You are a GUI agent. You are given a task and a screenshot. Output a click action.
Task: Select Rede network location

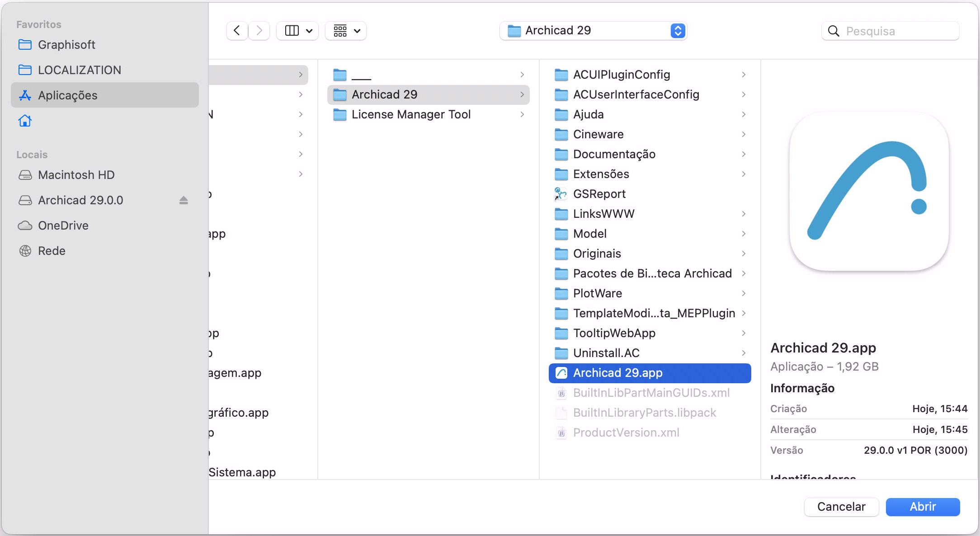click(52, 251)
